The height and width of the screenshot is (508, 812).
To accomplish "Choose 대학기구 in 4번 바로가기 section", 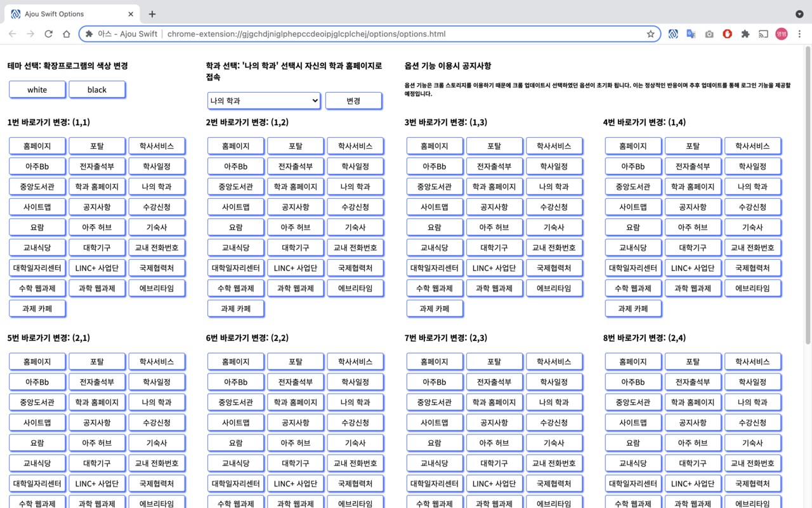I will (x=693, y=248).
